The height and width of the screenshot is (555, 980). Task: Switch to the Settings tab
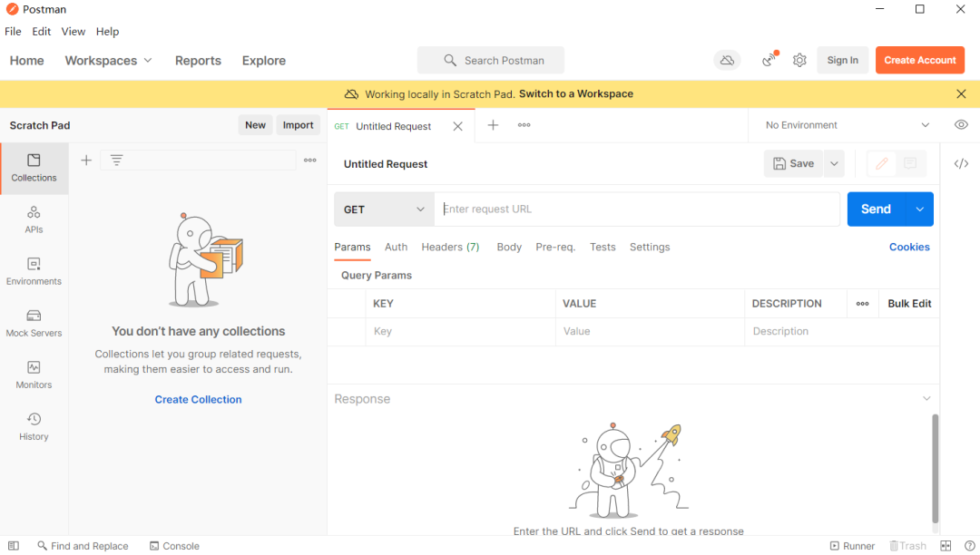[x=650, y=248]
